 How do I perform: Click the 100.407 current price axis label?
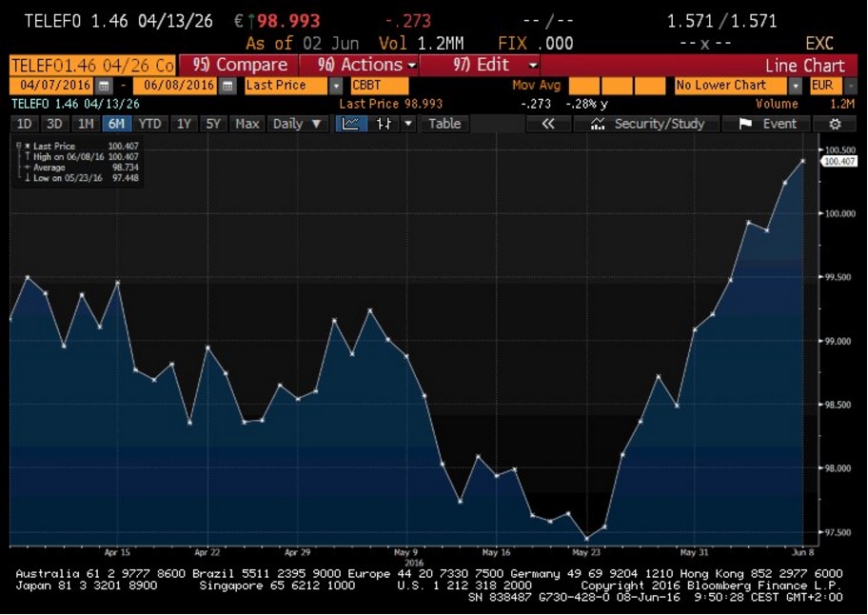point(839,161)
